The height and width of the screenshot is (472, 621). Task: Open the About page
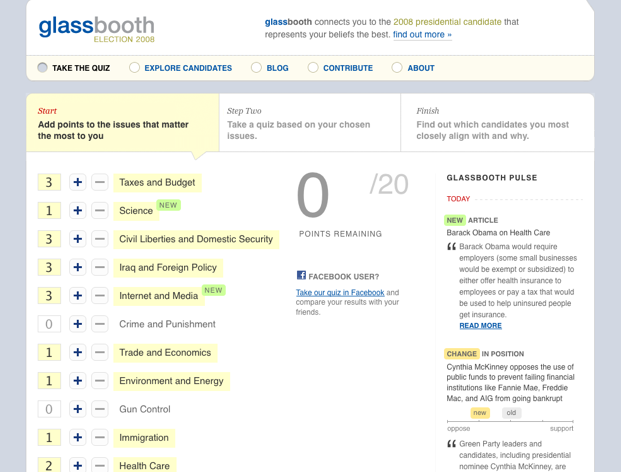[x=421, y=68]
